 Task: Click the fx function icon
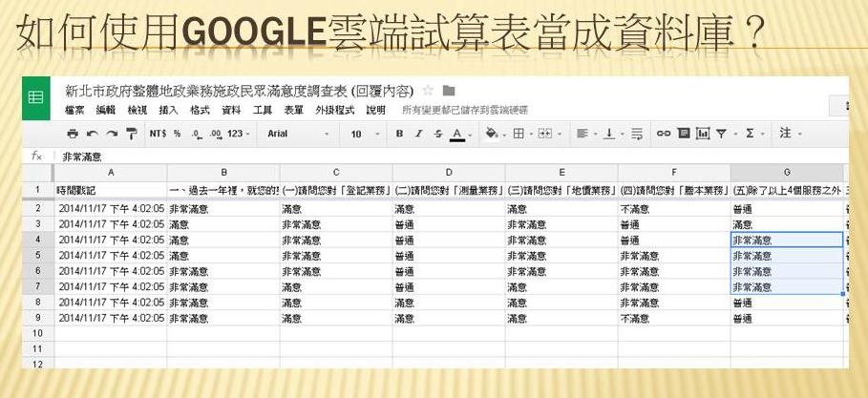coord(36,157)
